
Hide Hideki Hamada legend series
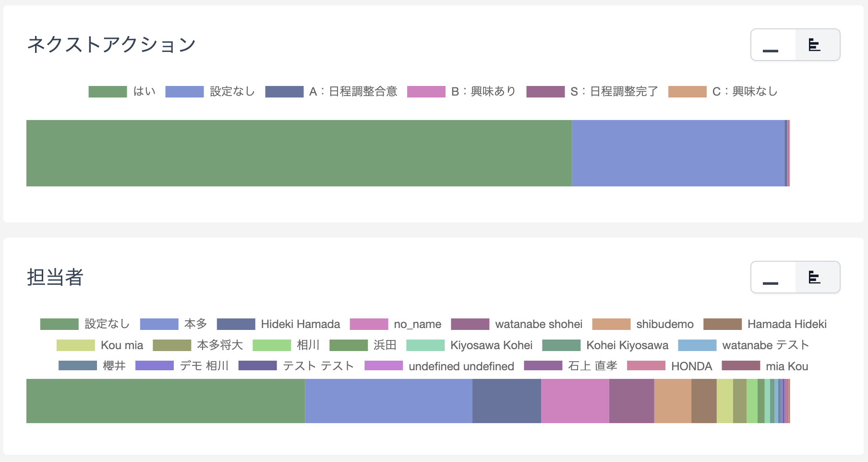point(278,324)
